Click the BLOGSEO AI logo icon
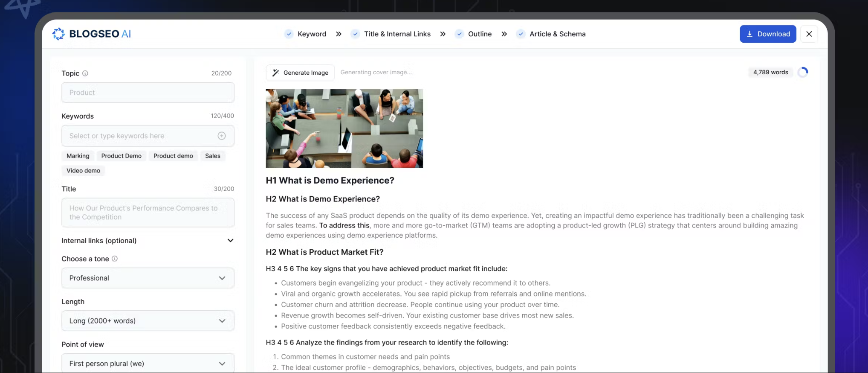This screenshot has width=868, height=373. [x=58, y=34]
